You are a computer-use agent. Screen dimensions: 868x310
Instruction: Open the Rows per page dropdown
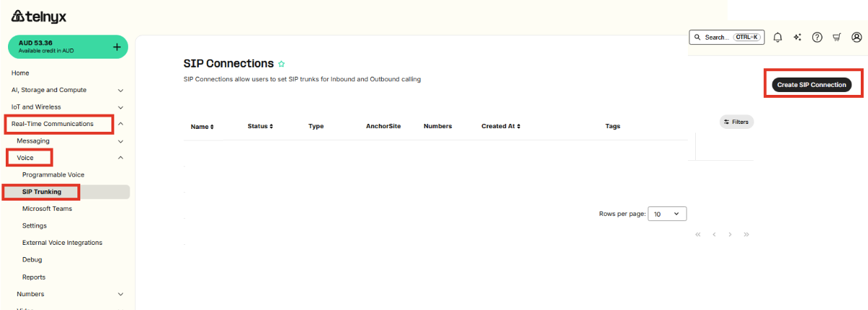667,214
